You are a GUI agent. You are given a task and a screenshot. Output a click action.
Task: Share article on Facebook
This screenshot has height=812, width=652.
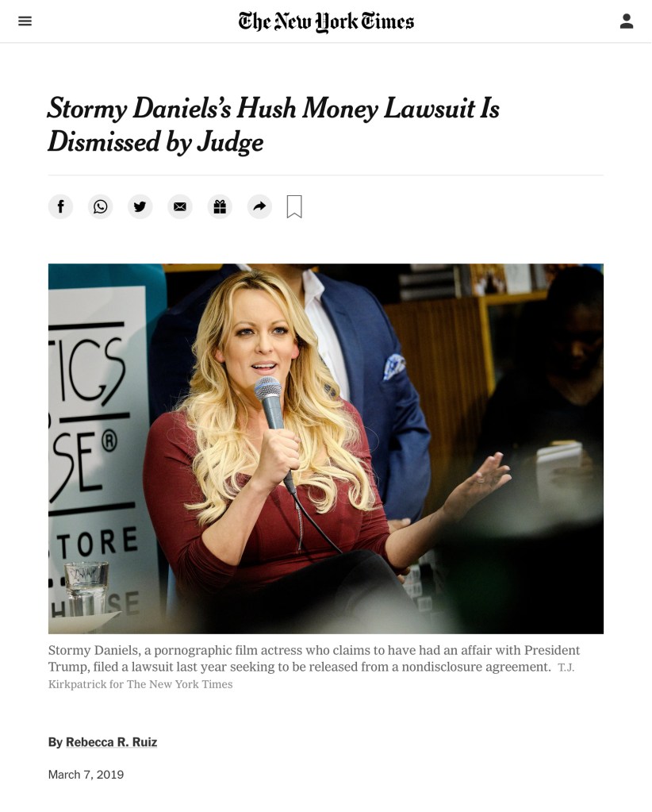(x=60, y=206)
